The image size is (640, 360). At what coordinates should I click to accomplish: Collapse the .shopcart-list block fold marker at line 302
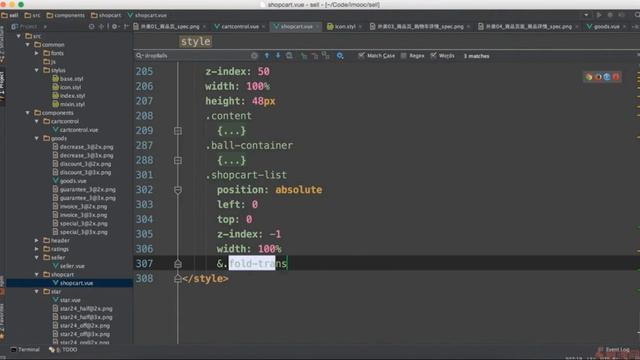[178, 190]
